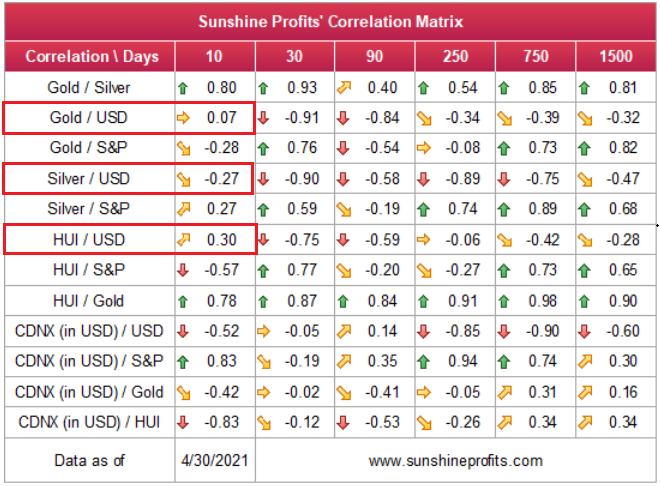The height and width of the screenshot is (486, 660).
Task: Click the red down arrow beside -0.91
Action: pyautogui.click(x=266, y=118)
